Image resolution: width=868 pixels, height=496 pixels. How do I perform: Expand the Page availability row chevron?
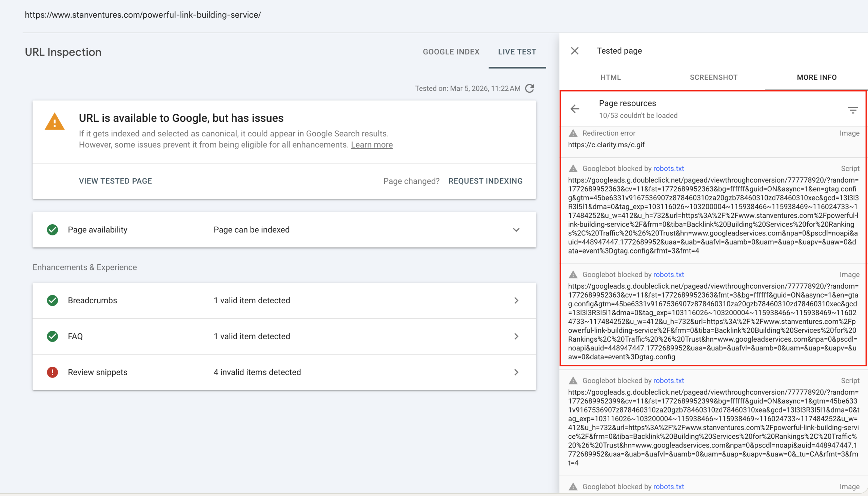coord(516,230)
